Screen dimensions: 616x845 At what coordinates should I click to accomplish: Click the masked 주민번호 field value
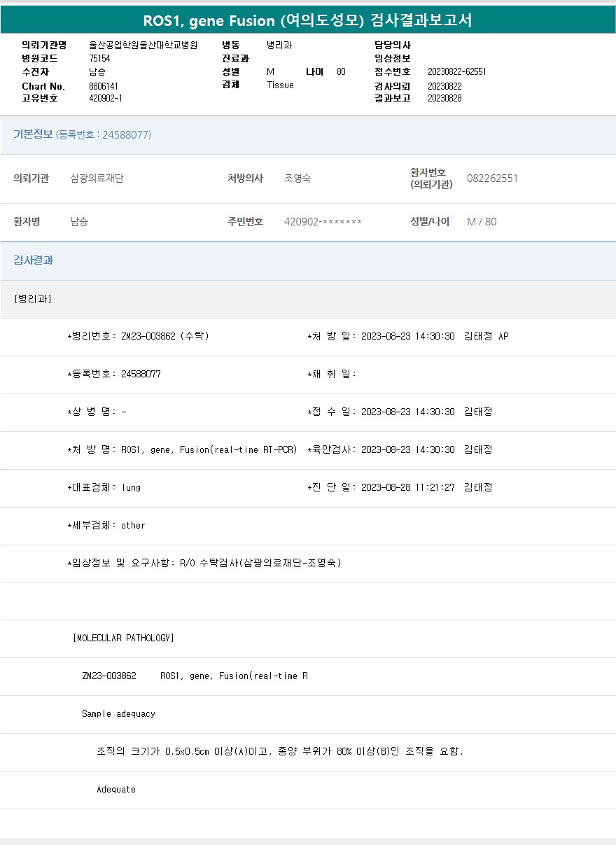click(x=323, y=222)
